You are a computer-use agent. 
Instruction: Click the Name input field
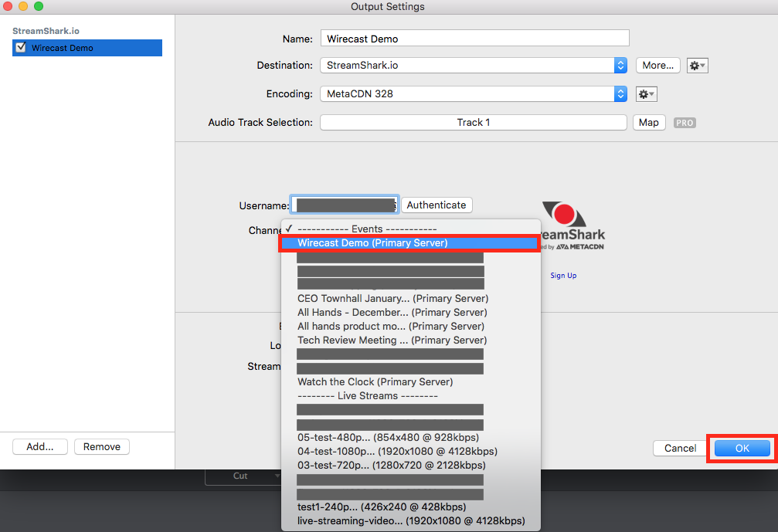(475, 39)
